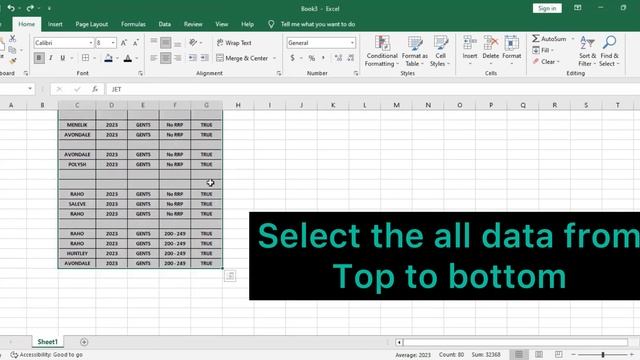640x360 pixels.
Task: Switch to the View tab
Action: click(x=222, y=24)
